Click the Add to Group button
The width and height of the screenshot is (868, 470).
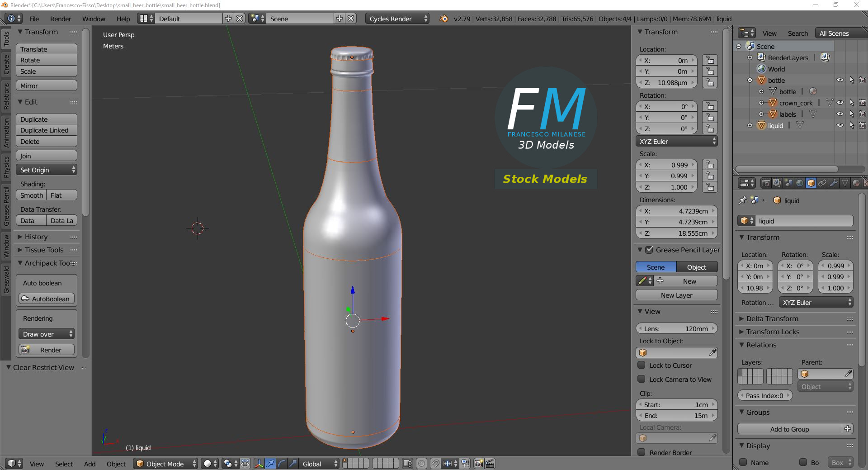[790, 429]
